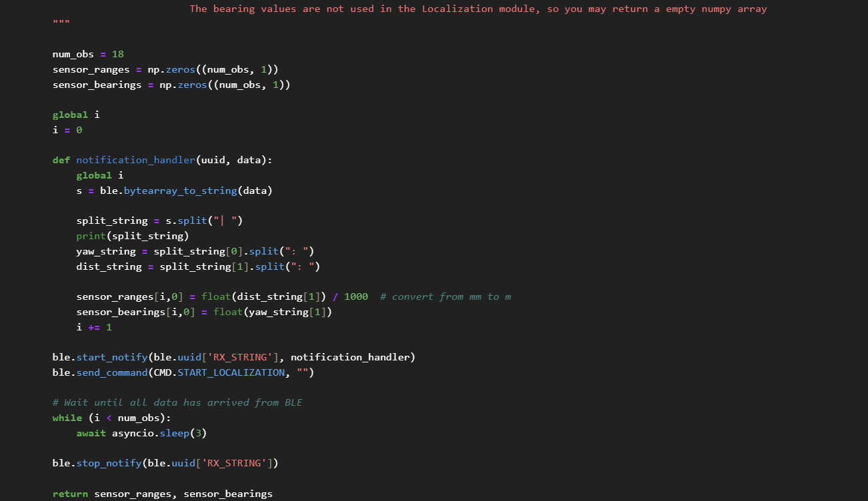Click START_LOCALIZATION in send_command call
Viewport: 868px width, 501px height.
(x=231, y=373)
